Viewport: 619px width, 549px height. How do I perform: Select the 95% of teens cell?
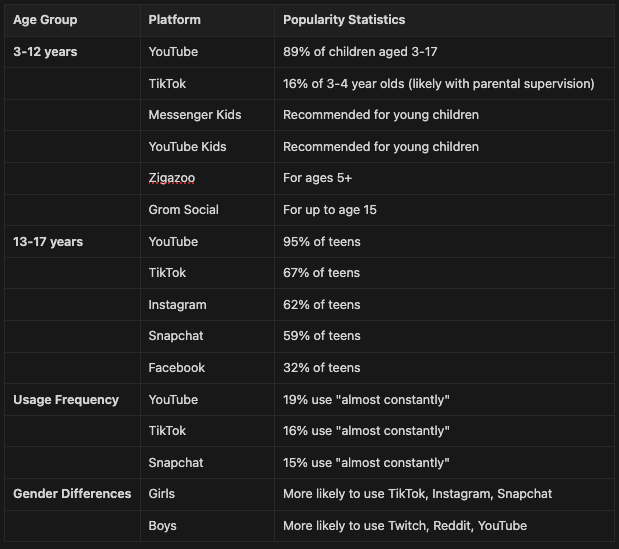point(321,242)
